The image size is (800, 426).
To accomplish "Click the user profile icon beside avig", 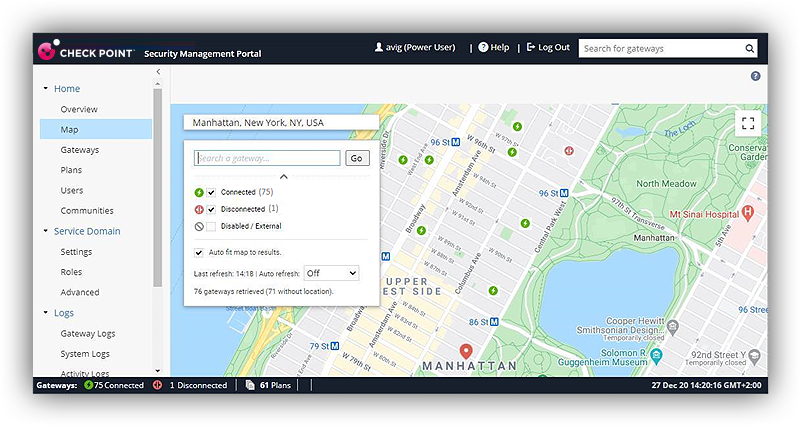I will point(379,47).
